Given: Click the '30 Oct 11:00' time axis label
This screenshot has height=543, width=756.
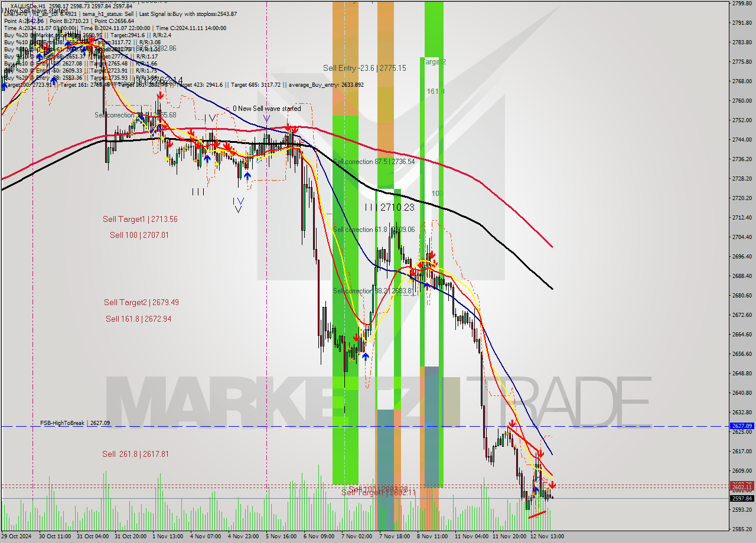Looking at the screenshot, I should [55, 537].
